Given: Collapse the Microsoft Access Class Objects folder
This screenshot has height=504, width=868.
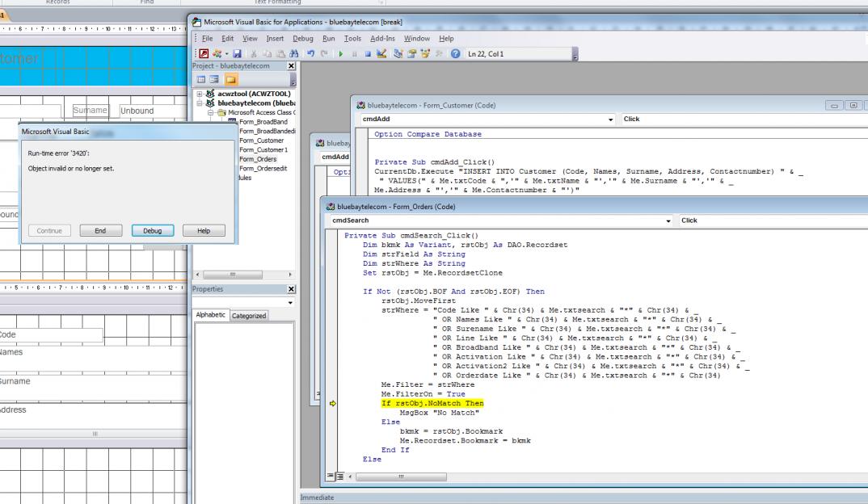Looking at the screenshot, I should 210,112.
